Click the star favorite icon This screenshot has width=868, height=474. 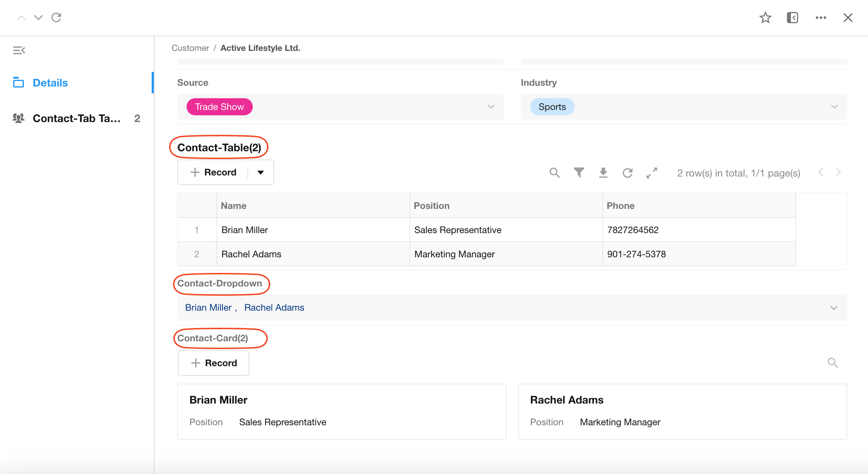tap(765, 18)
